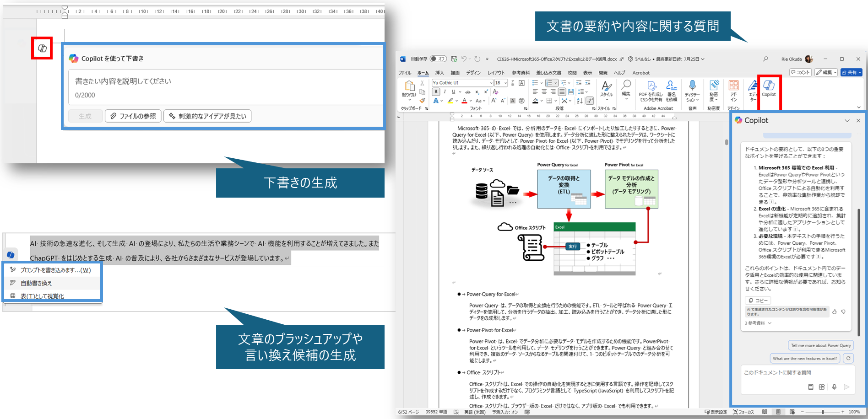Click the zoom slider in the status bar
The image size is (868, 419).
tap(823, 412)
